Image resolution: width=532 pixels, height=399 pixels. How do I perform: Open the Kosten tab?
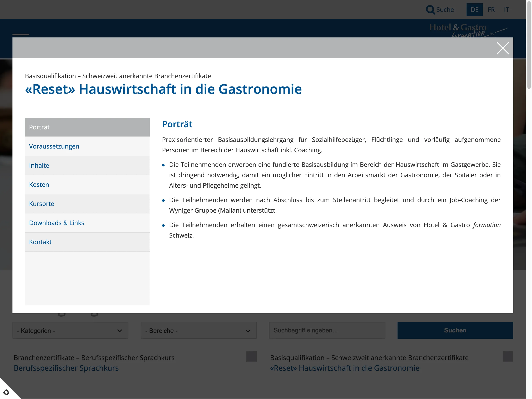click(87, 185)
